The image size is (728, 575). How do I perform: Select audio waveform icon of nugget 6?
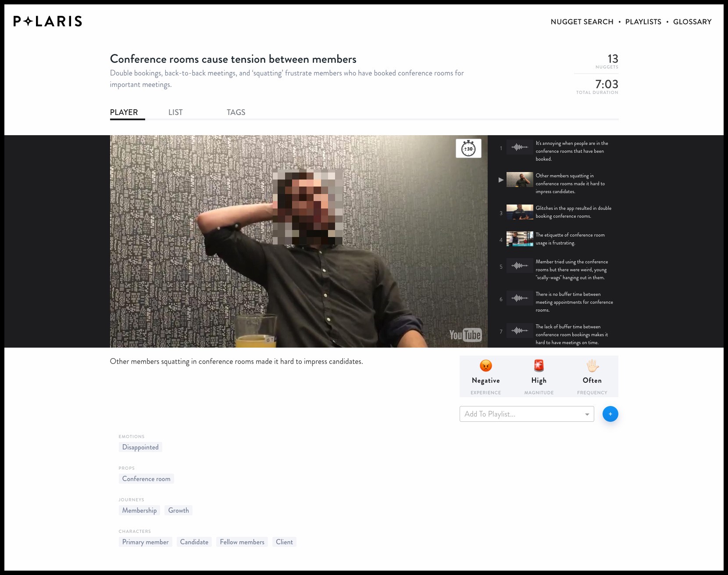[520, 298]
